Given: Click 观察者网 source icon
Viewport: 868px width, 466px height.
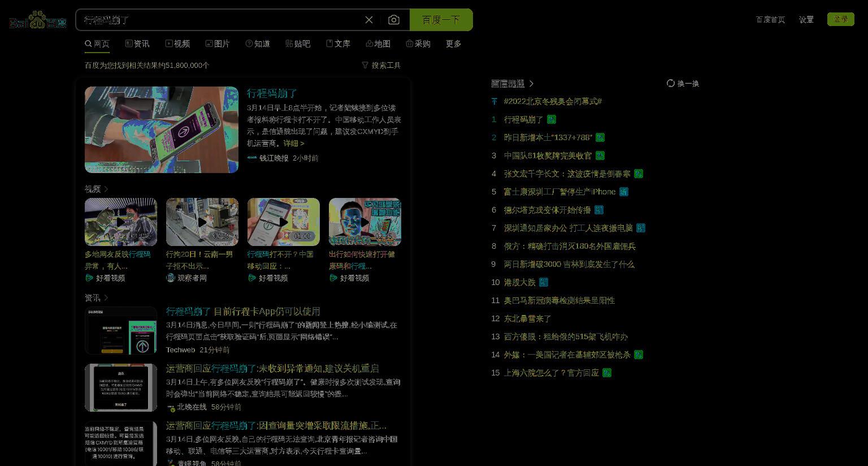Looking at the screenshot, I should (171, 278).
